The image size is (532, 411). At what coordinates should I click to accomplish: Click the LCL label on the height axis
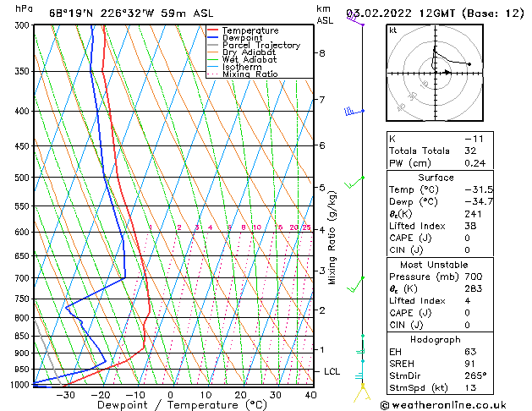332,371
